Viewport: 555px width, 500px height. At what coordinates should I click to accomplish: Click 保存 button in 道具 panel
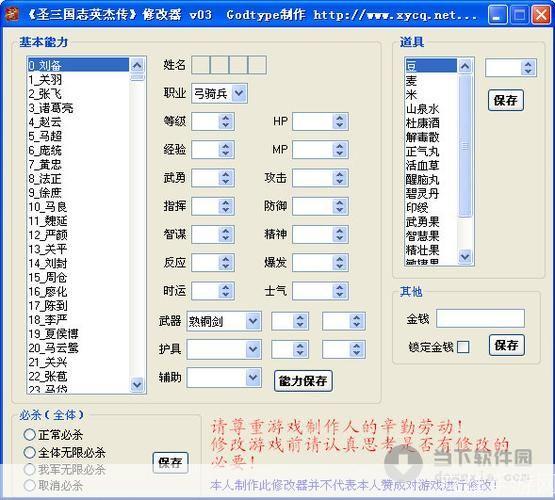505,100
